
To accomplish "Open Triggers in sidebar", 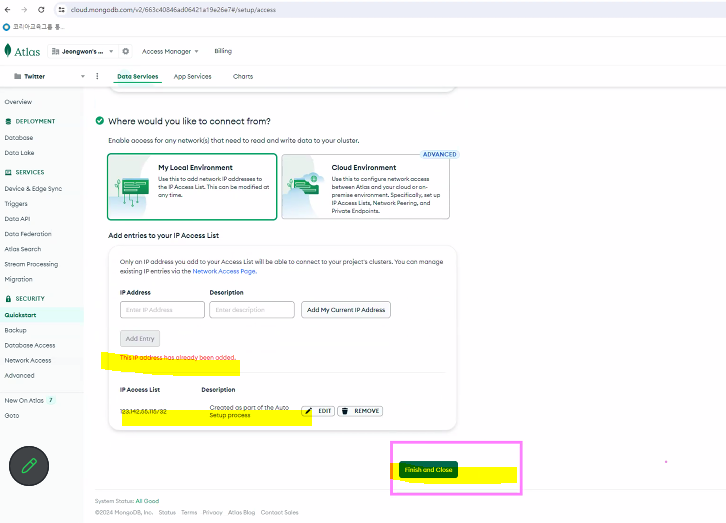I will coord(16,204).
